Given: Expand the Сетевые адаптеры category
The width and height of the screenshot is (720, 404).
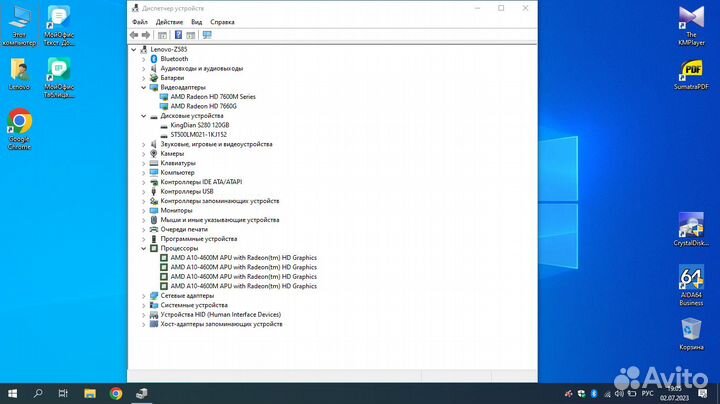Looking at the screenshot, I should point(143,296).
